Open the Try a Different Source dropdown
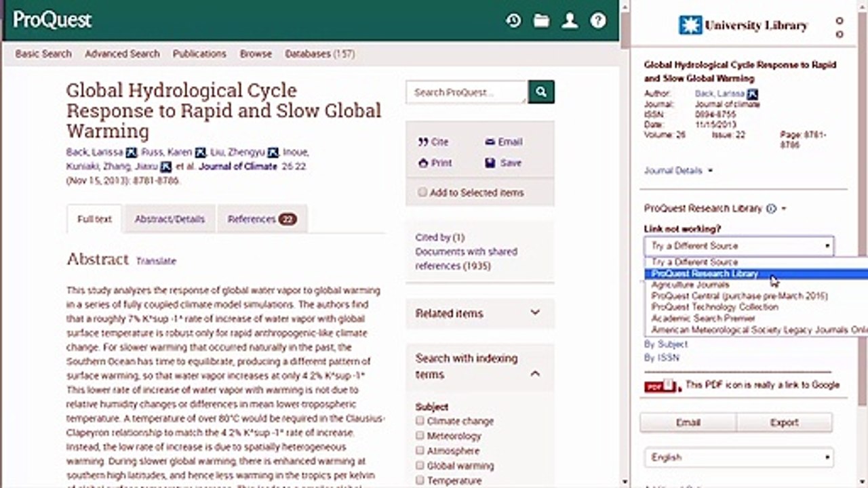 [x=738, y=246]
